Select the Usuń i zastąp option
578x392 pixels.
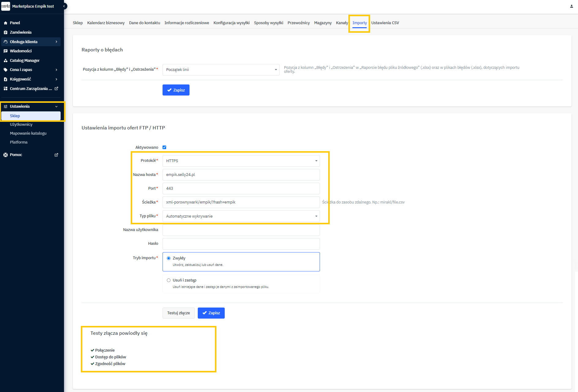tap(169, 280)
